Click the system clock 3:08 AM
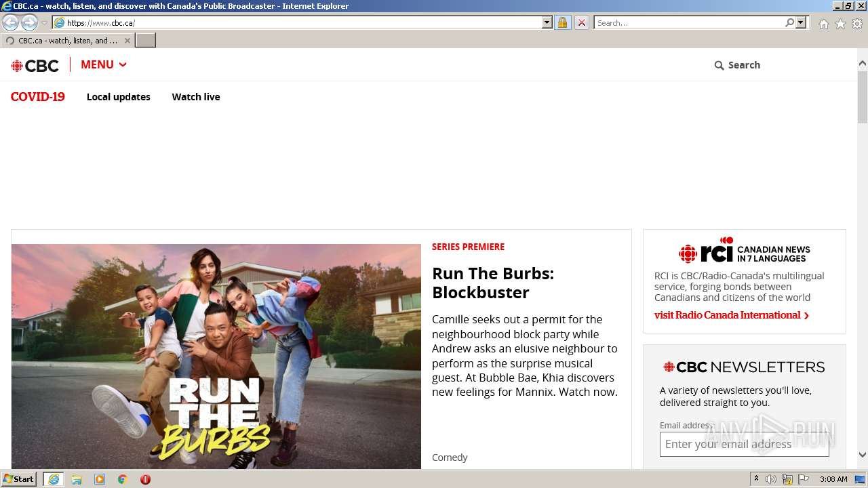 point(833,479)
